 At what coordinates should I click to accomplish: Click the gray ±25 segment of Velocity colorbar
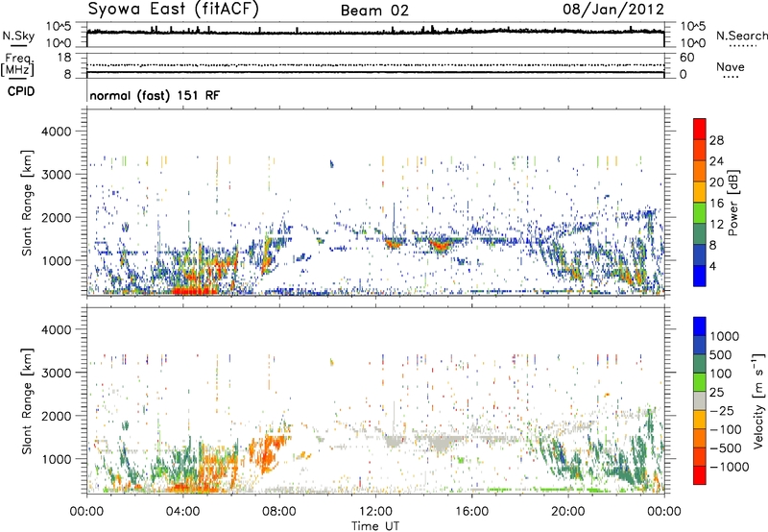pos(700,401)
